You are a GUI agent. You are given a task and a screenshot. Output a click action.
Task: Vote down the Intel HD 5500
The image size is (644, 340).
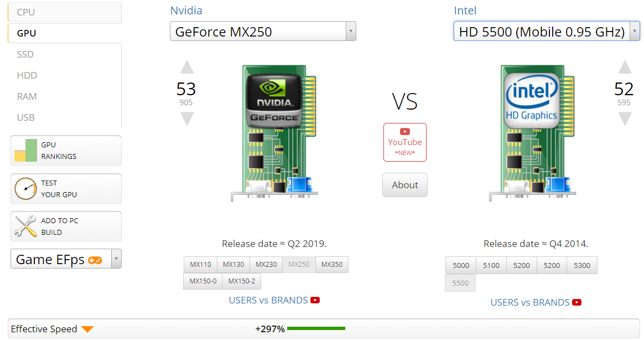[x=625, y=119]
